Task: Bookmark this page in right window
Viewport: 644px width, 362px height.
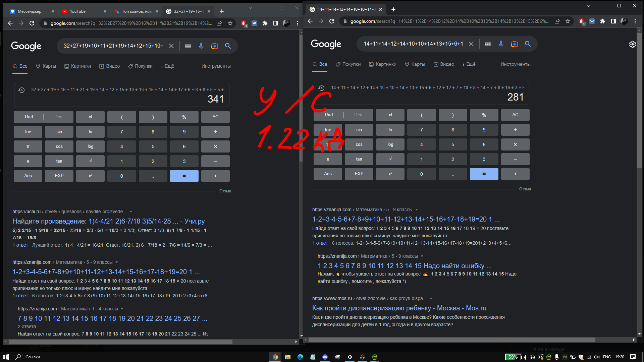Action: (568, 21)
